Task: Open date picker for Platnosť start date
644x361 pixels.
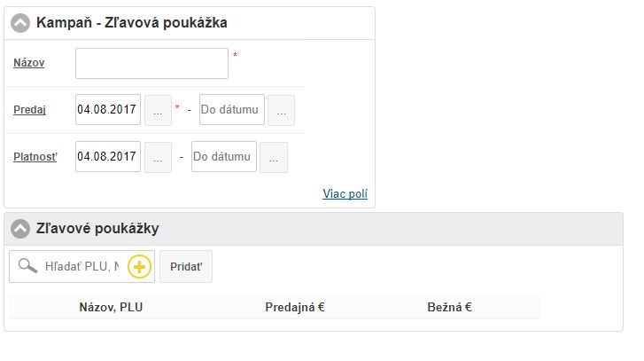Action: pos(158,157)
